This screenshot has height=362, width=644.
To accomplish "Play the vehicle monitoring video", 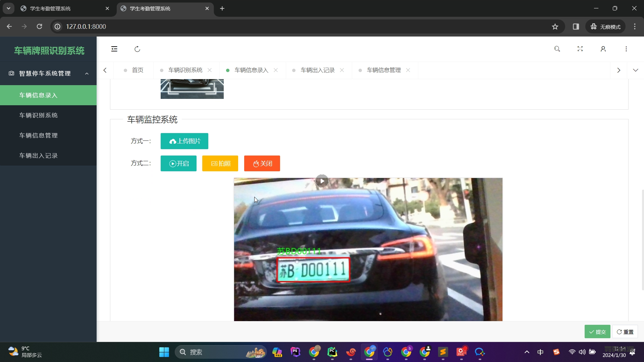I will click(x=322, y=181).
